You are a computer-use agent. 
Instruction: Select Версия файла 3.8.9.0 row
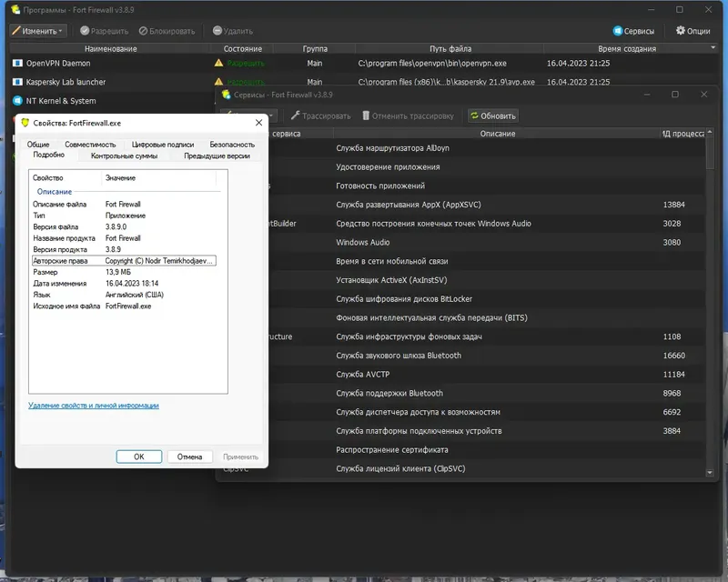[x=124, y=227]
